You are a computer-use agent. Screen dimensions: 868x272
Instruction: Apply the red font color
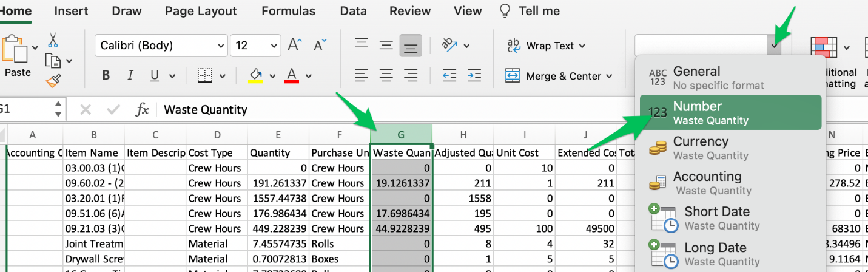click(292, 76)
